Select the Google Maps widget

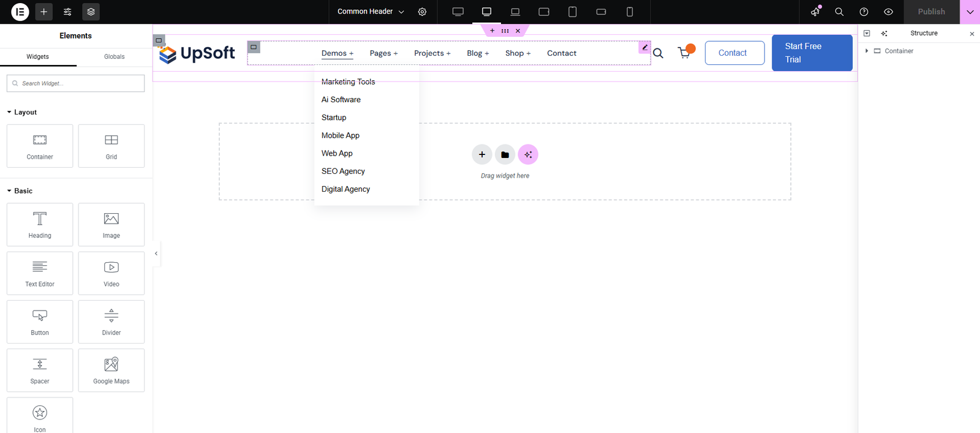pos(111,371)
